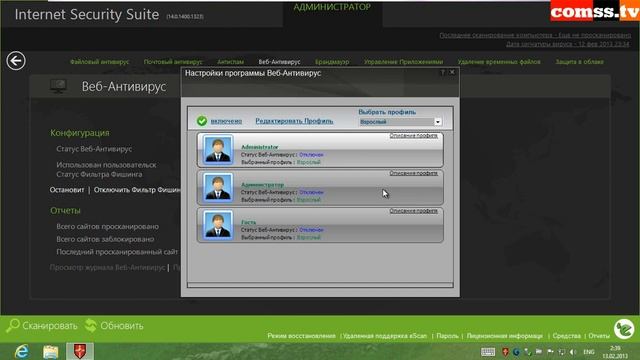The height and width of the screenshot is (360, 640).
Task: Click the Обновить button label
Action: point(122,326)
